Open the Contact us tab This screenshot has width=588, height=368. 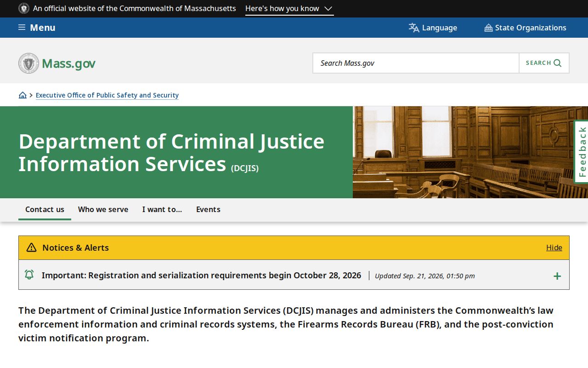[x=45, y=209]
